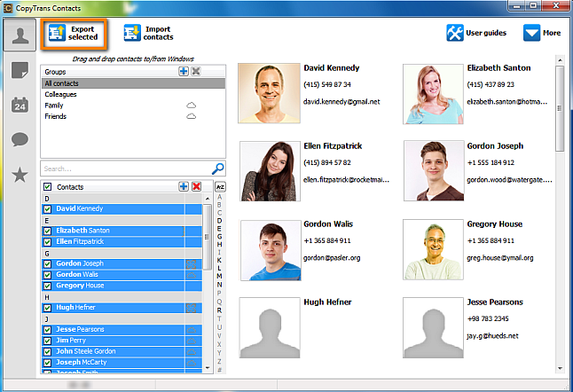Open the More dropdown menu
This screenshot has height=392, width=573.
coord(542,33)
